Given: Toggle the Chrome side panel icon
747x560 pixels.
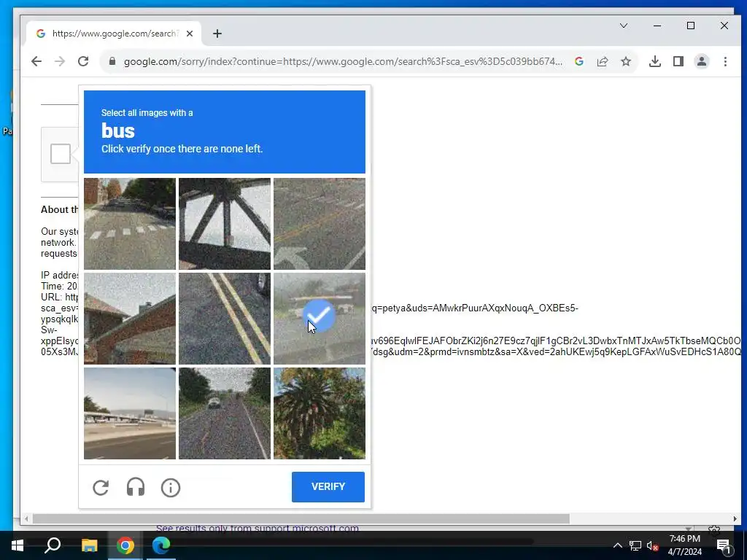Looking at the screenshot, I should pos(678,61).
